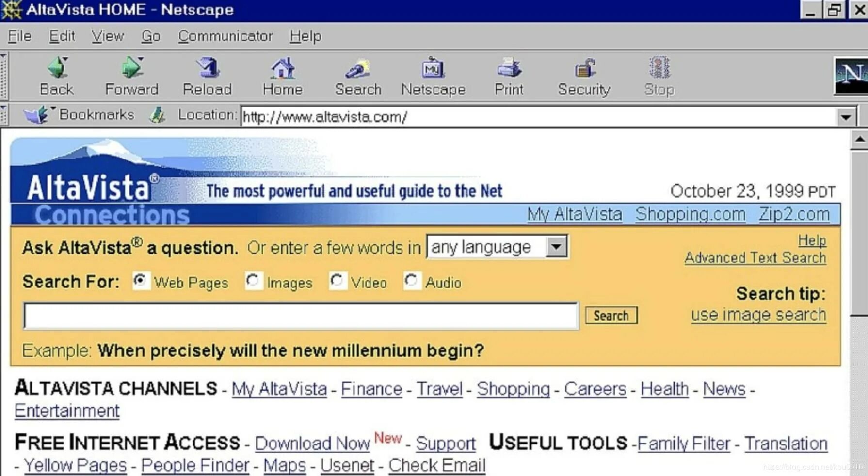This screenshot has width=868, height=476.
Task: Visit the Shopping.com link
Action: [x=690, y=214]
